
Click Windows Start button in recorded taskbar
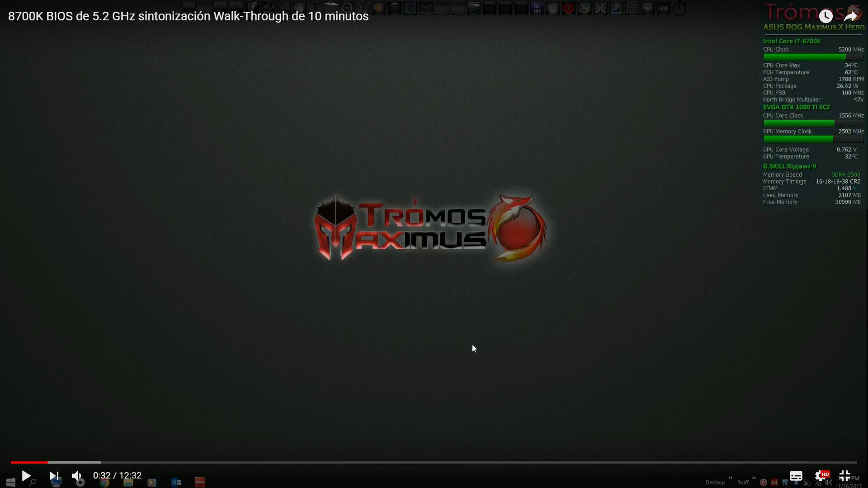click(11, 483)
